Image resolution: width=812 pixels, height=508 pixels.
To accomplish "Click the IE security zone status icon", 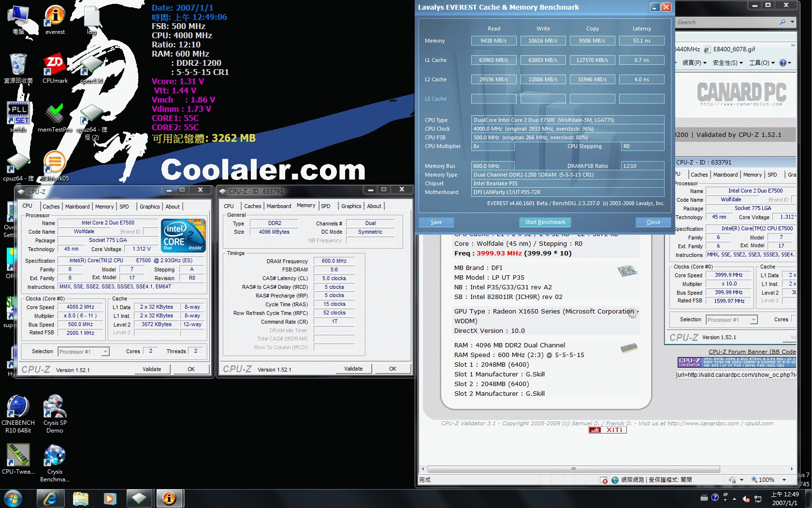I will [x=615, y=480].
